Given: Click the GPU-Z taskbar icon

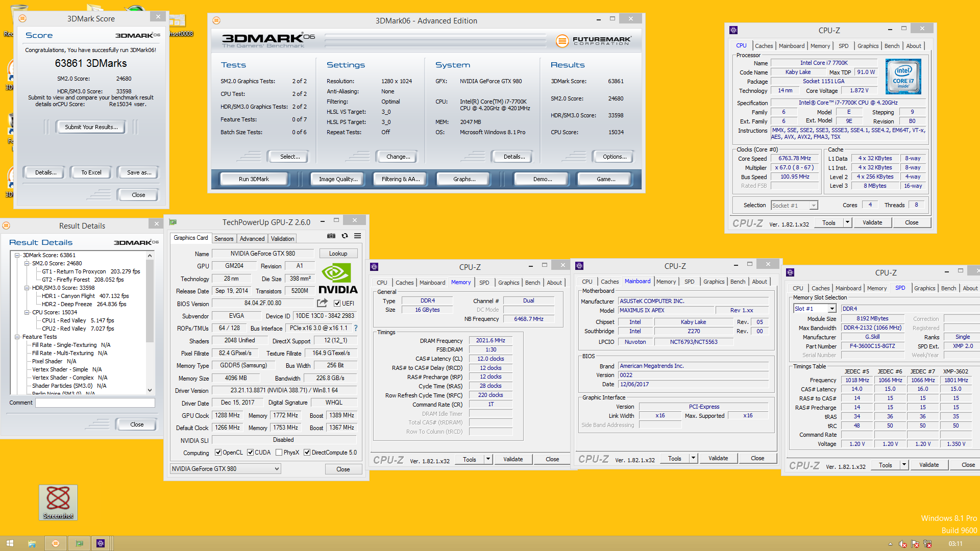Looking at the screenshot, I should [79, 543].
